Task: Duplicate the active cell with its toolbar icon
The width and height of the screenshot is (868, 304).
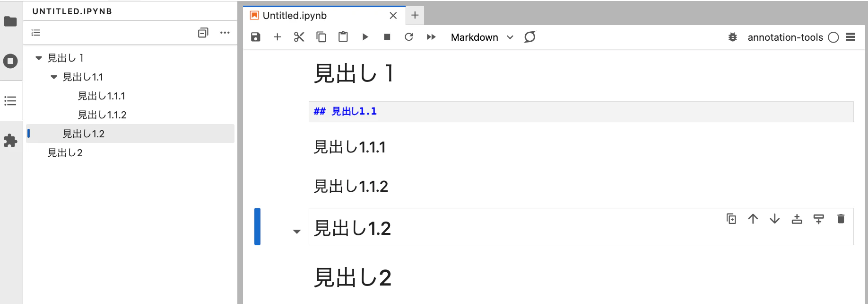Action: pyautogui.click(x=731, y=219)
